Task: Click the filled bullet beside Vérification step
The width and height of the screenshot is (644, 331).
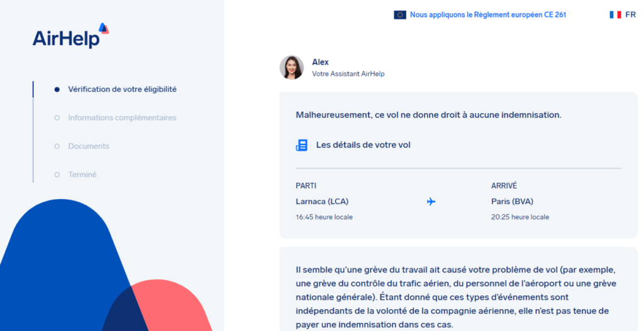Action: (x=57, y=89)
